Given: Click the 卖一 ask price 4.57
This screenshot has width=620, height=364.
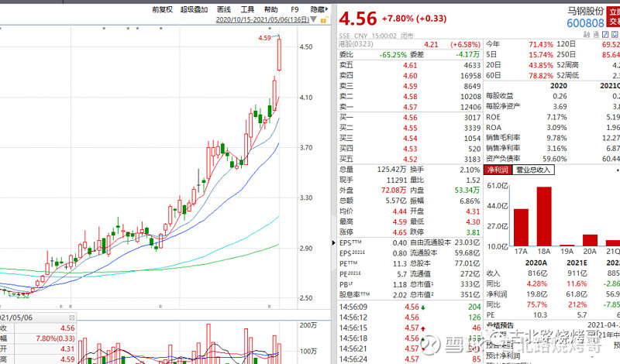Looking at the screenshot, I should pyautogui.click(x=410, y=107).
